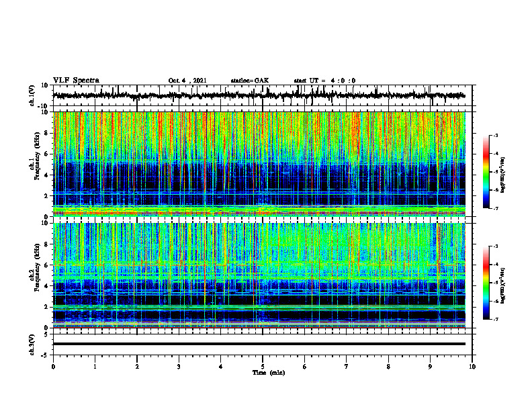Click the "4" tick on the time axis
The image size is (532, 411).
pos(221,367)
